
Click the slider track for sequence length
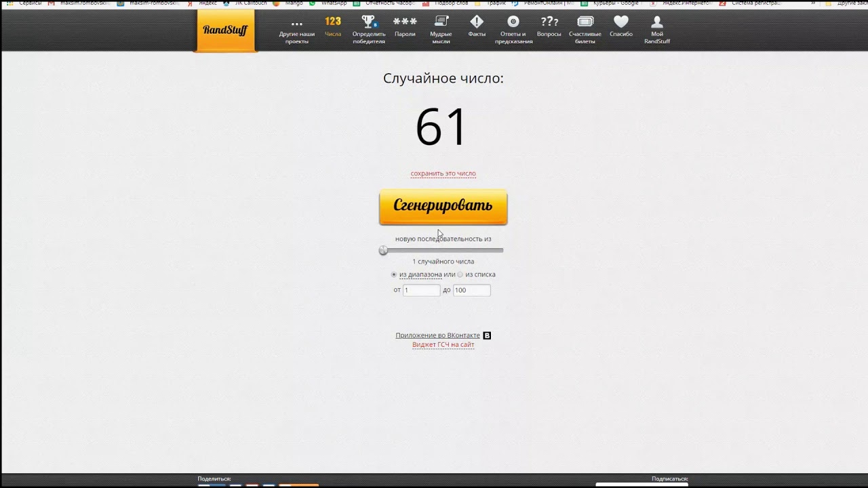click(x=443, y=251)
